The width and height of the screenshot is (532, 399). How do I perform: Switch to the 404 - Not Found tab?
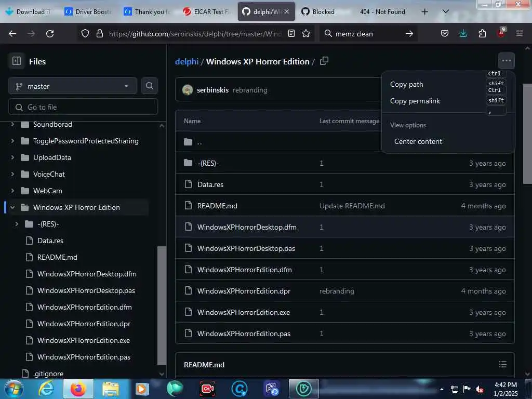tap(382, 12)
